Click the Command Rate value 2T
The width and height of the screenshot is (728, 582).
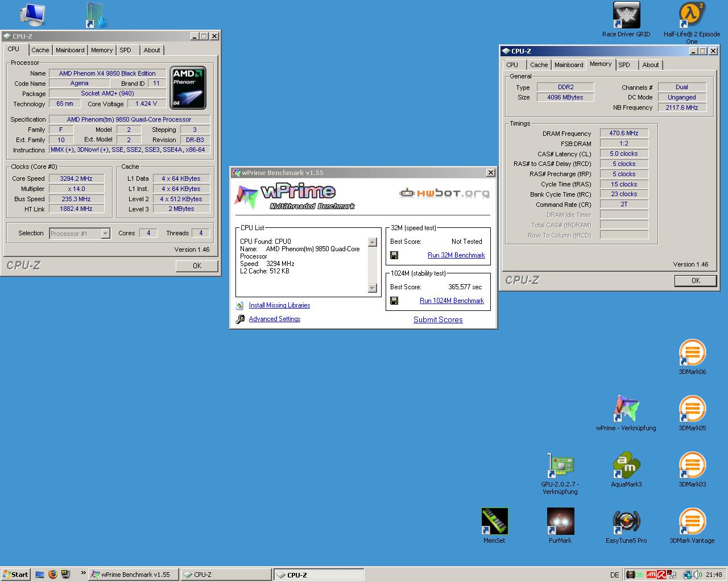624,205
